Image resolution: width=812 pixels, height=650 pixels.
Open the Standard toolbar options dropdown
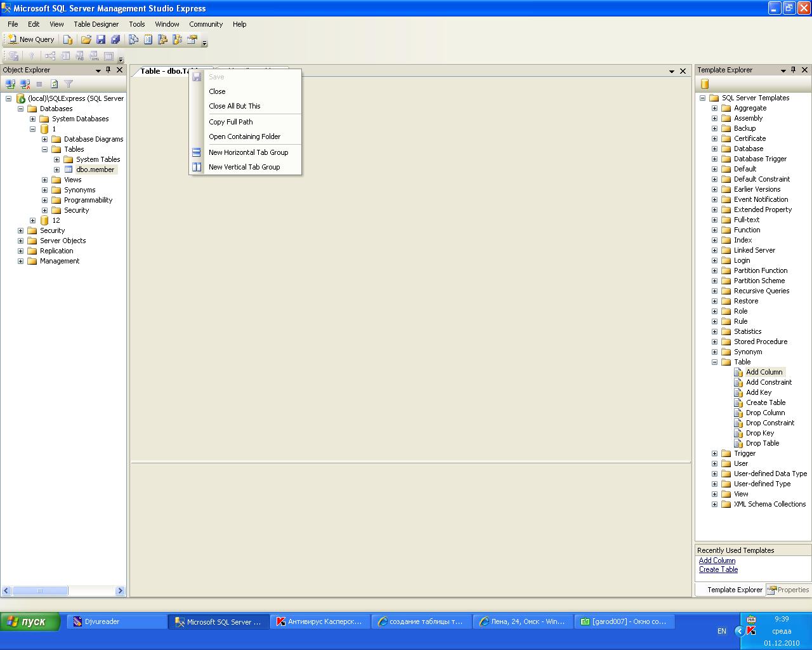tap(204, 43)
